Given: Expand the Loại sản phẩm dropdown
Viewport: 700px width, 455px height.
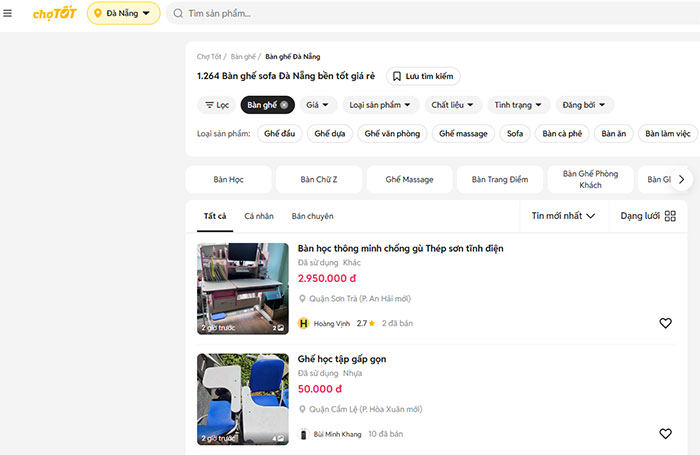Looking at the screenshot, I should 379,105.
